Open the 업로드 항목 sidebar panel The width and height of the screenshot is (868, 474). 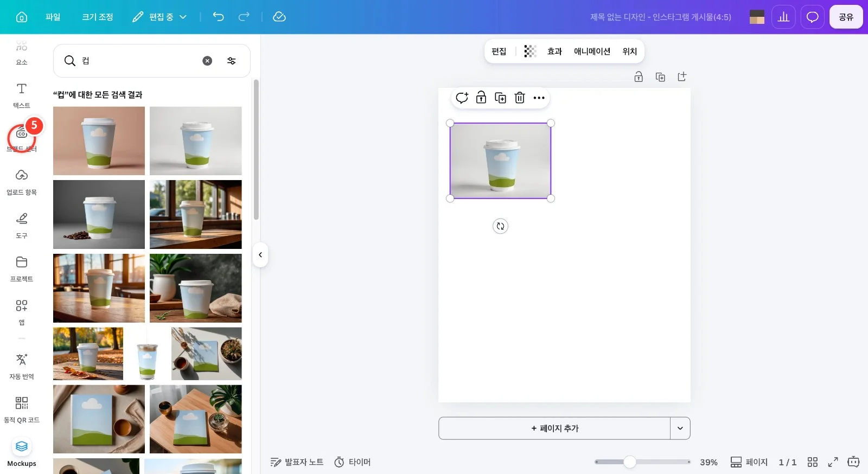coord(22,182)
